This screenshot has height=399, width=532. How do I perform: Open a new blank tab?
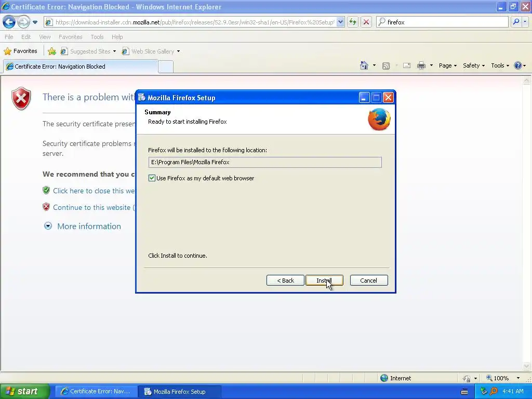[x=166, y=67]
